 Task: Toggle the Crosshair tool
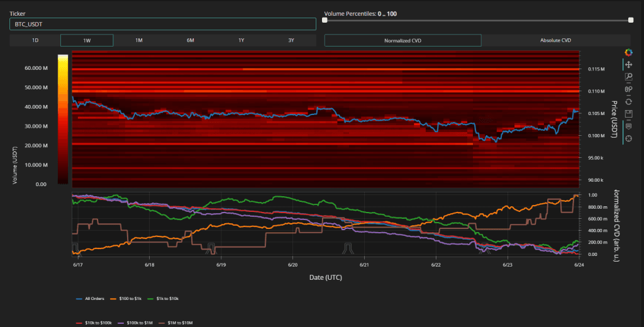pos(628,138)
